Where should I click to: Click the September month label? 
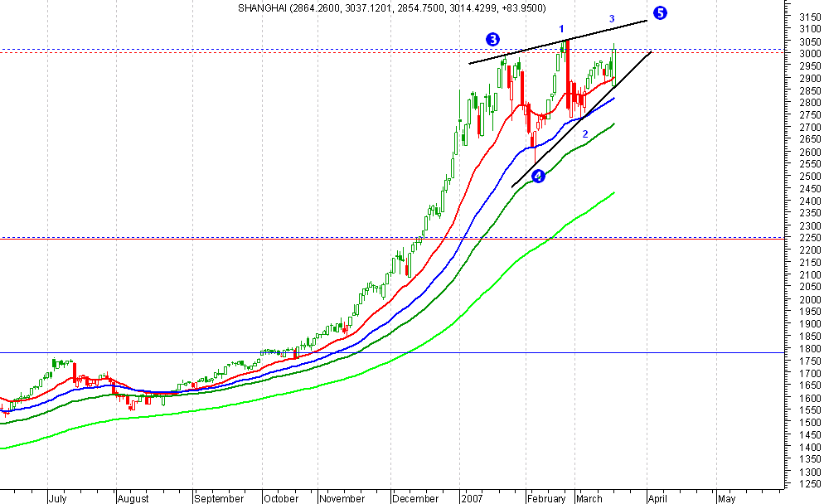click(219, 498)
